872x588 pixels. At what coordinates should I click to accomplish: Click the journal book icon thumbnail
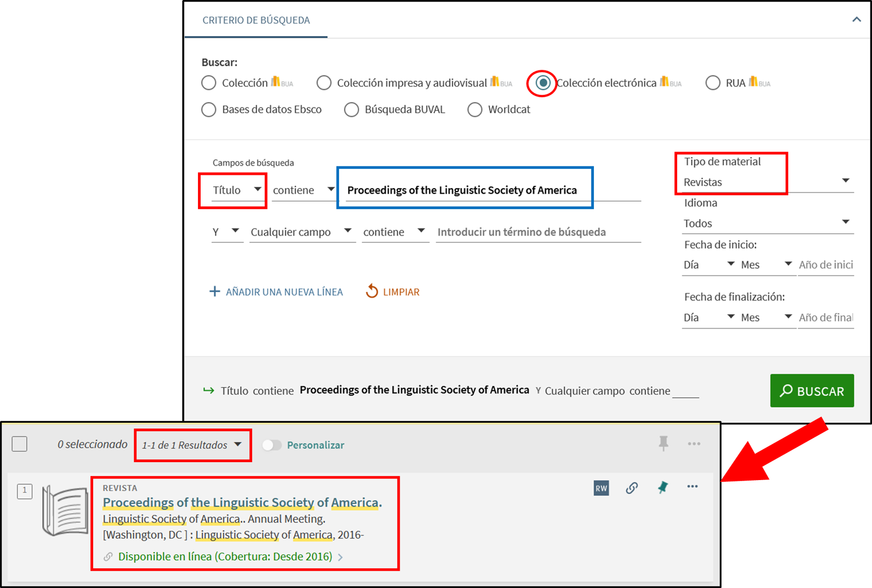click(65, 511)
